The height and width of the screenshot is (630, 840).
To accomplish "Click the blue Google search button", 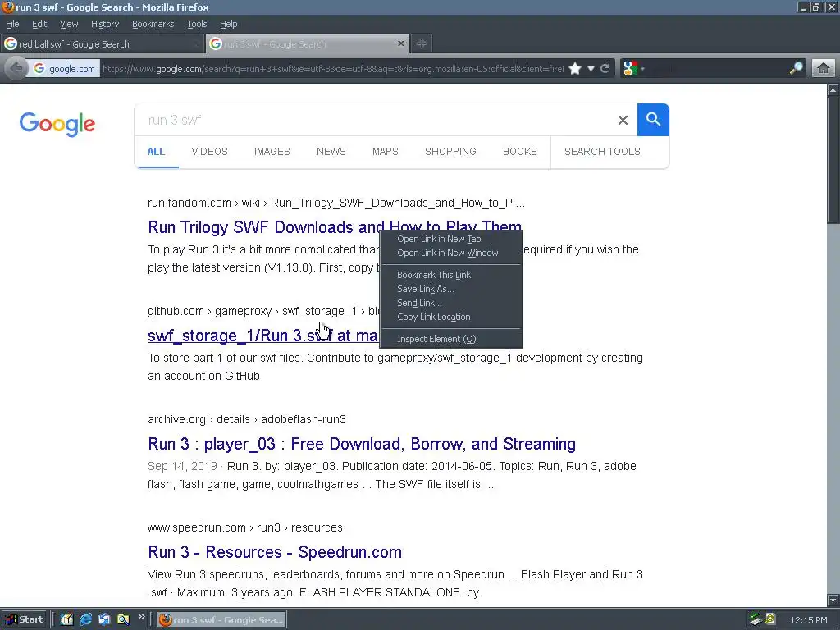I will [x=653, y=120].
